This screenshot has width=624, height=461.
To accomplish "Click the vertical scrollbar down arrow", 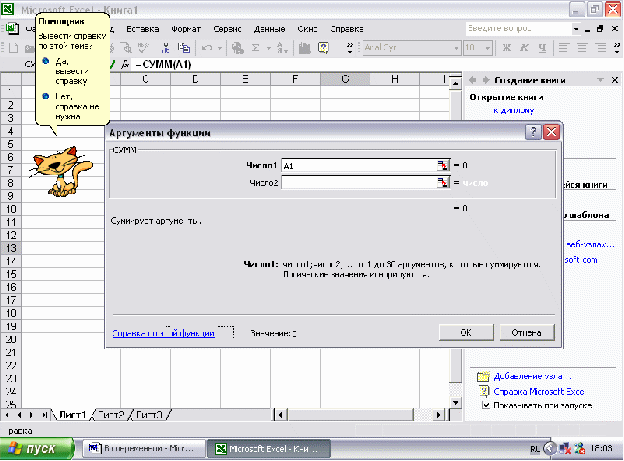I will pos(456,402).
